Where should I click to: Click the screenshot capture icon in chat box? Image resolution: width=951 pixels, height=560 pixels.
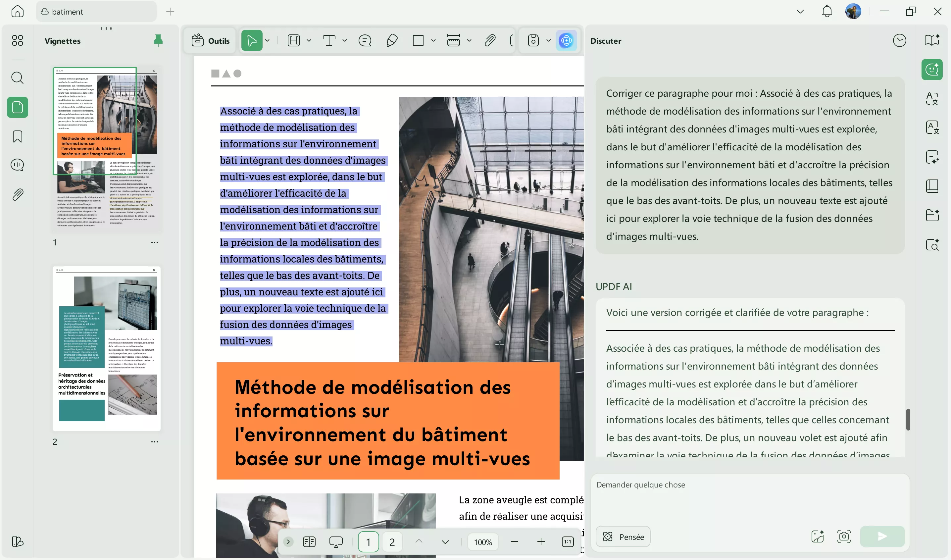coord(844,536)
